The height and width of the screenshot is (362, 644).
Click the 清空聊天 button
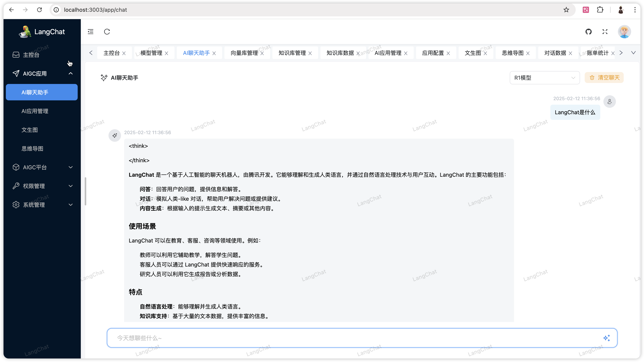click(604, 78)
